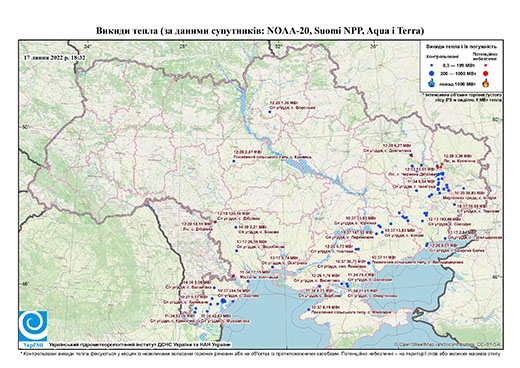
Task: Click the map title about NOAA-20 satellites
Action: 260,31
